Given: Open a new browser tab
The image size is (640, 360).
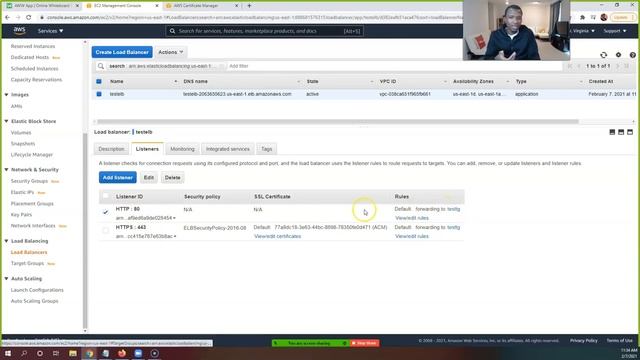Looking at the screenshot, I should [x=249, y=6].
